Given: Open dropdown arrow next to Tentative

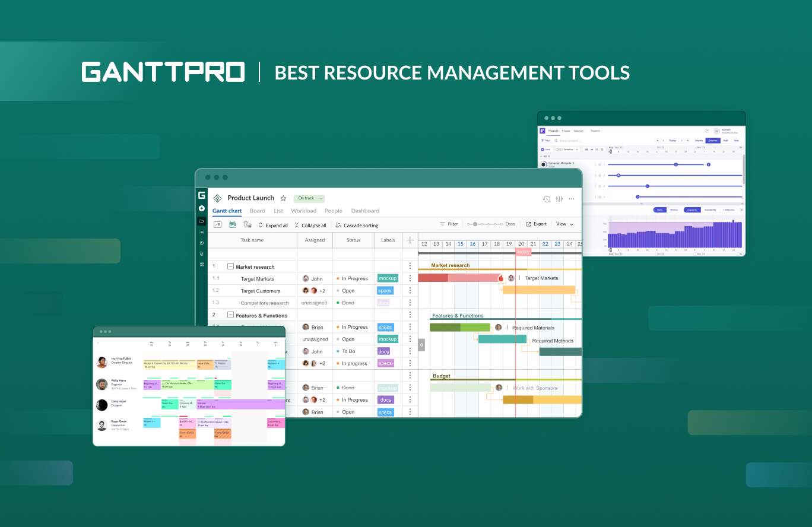Looking at the screenshot, I should tap(577, 150).
